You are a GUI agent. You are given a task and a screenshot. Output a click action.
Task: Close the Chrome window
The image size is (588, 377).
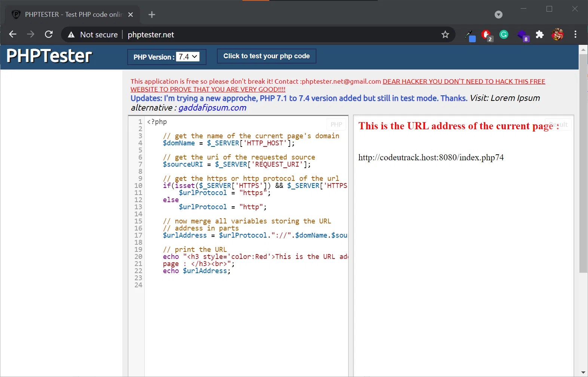point(575,9)
